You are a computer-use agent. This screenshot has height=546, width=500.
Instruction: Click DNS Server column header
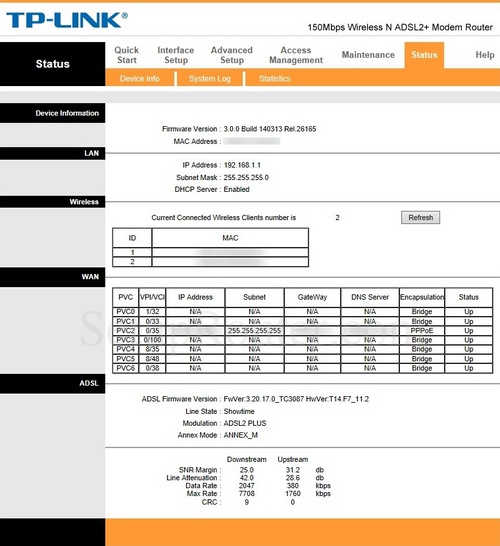pos(370,297)
